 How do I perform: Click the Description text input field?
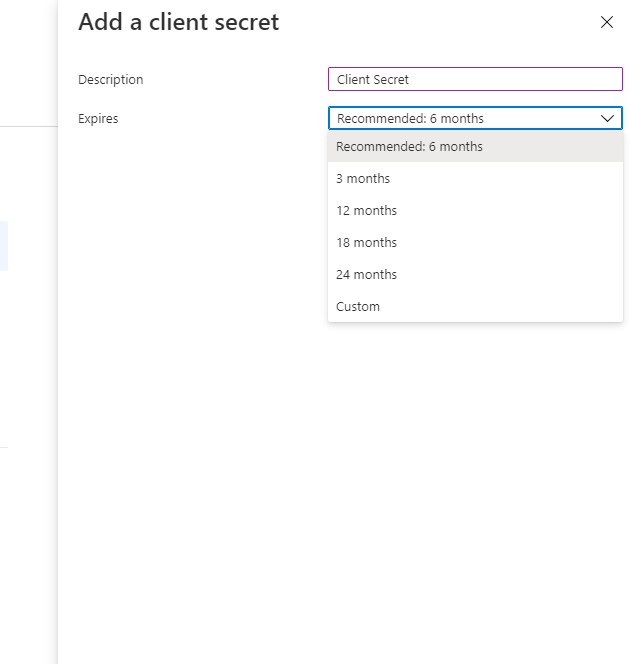click(x=475, y=79)
